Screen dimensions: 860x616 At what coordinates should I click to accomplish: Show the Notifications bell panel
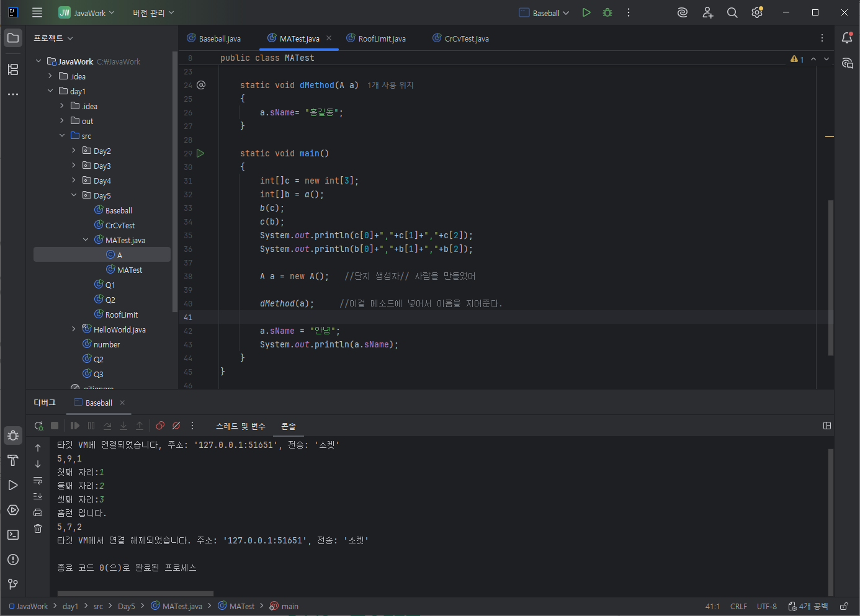[847, 38]
